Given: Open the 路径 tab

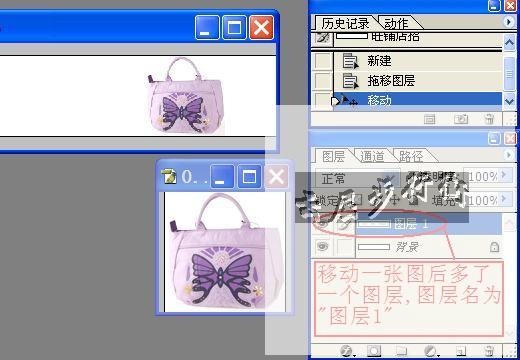Looking at the screenshot, I should click(x=411, y=156).
